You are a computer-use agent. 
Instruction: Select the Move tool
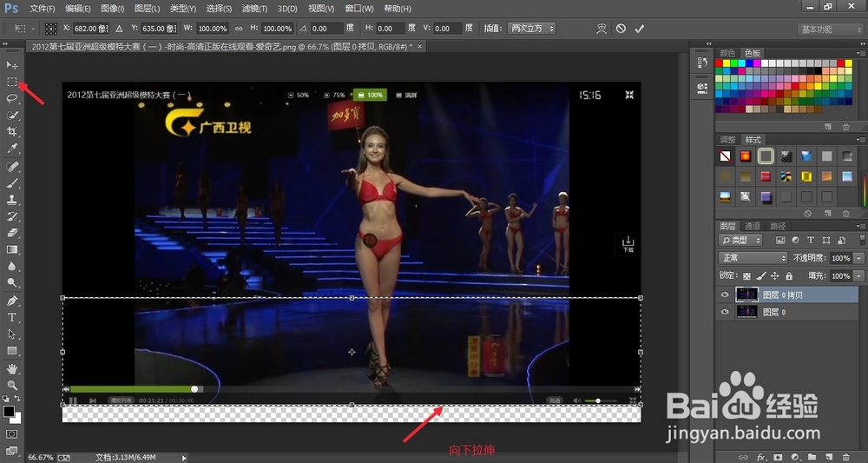(11, 65)
